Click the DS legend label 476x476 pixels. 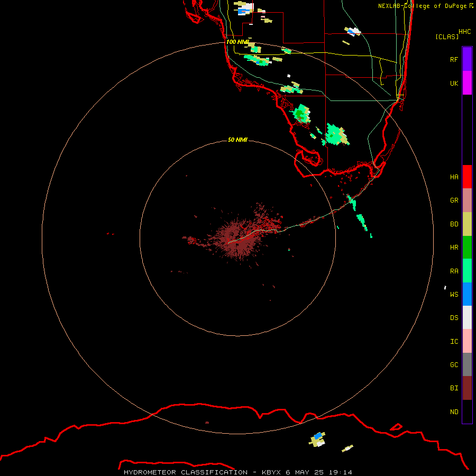pos(454,318)
